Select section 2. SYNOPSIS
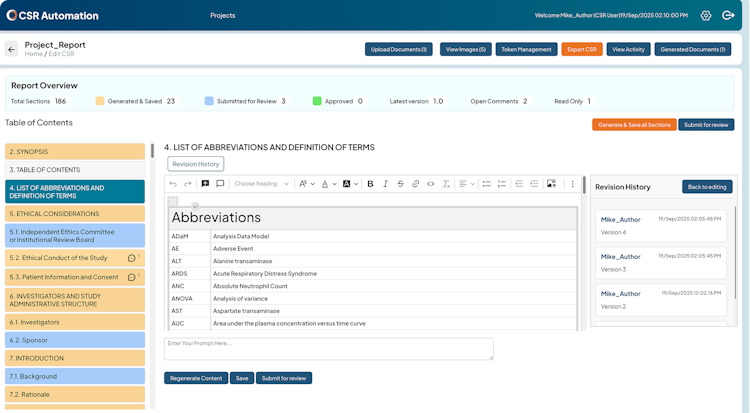The width and height of the screenshot is (750, 413). tap(75, 152)
